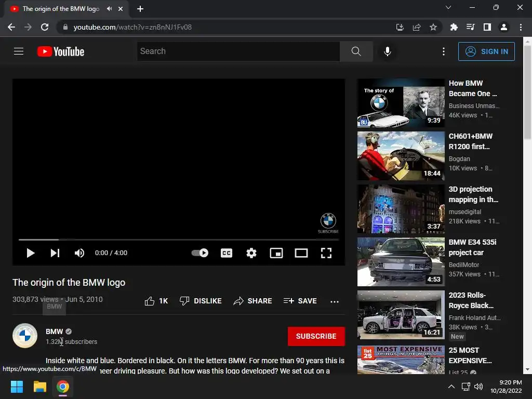
Task: Save video to playlist
Action: pyautogui.click(x=300, y=301)
